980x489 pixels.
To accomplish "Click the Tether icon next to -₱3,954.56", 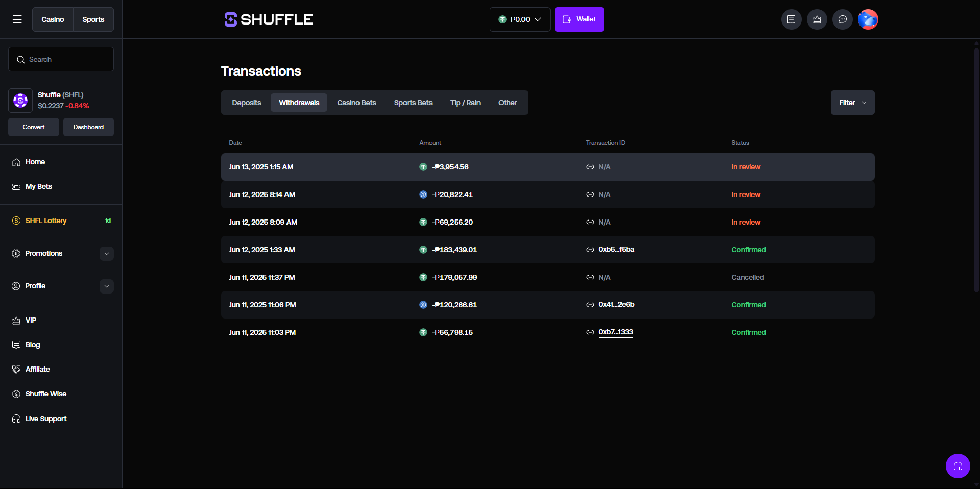I will tap(423, 167).
